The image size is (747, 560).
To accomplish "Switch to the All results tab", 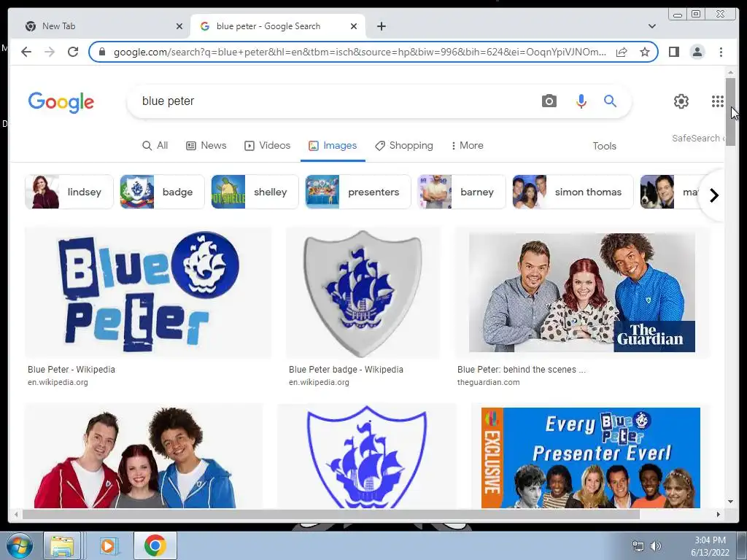I will coord(155,146).
